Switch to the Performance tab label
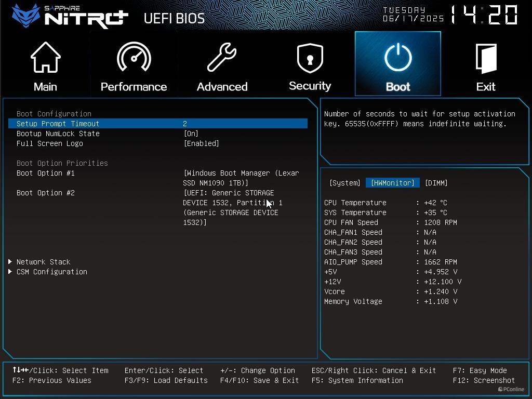532x399 pixels. pyautogui.click(x=134, y=87)
